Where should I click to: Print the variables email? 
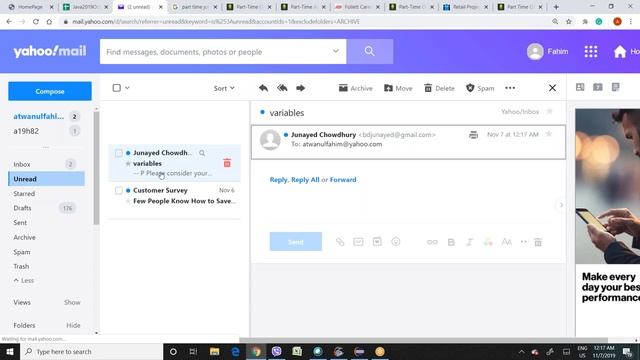point(473,135)
